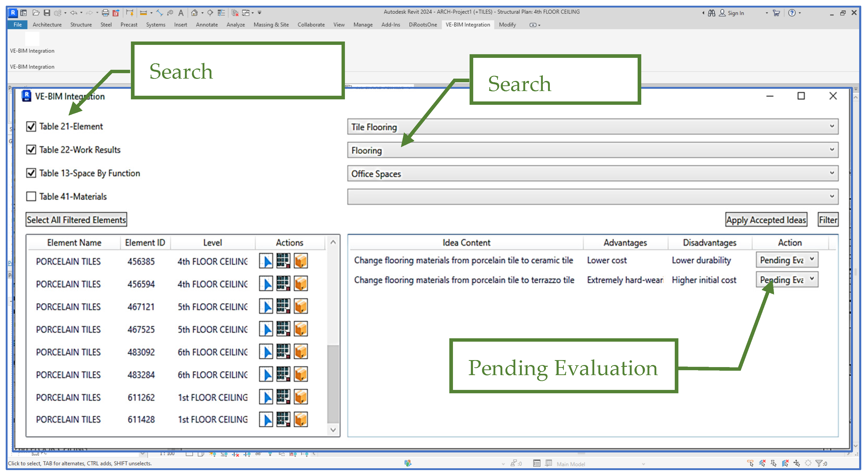Screen dimensions: 868x475
Task: Click the Select All Filtered Elements button
Action: [x=76, y=220]
